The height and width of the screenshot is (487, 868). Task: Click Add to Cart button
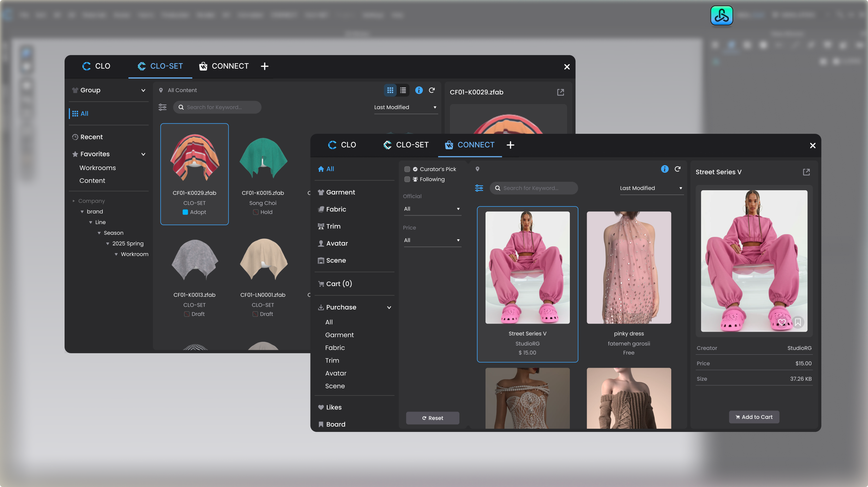[x=754, y=417]
